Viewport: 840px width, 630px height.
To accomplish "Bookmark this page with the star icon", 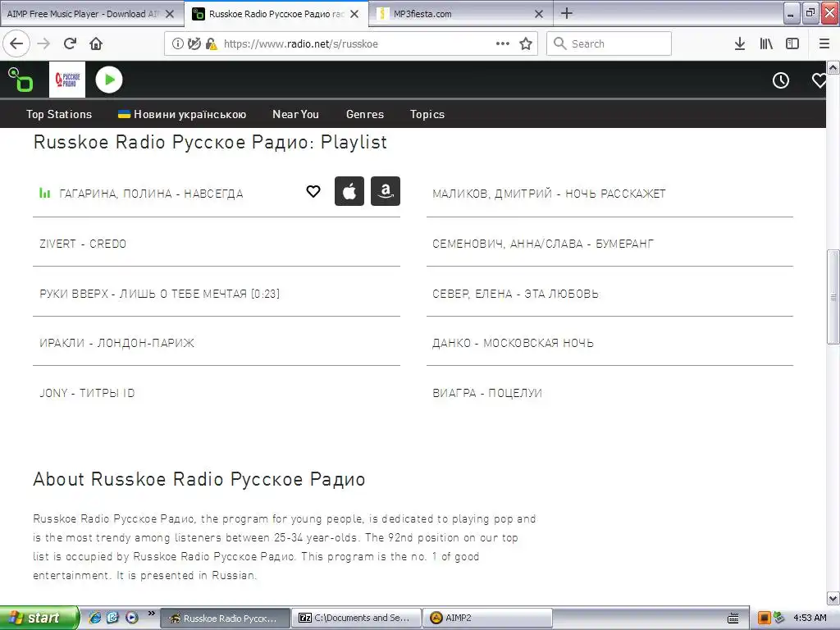I will tap(526, 44).
